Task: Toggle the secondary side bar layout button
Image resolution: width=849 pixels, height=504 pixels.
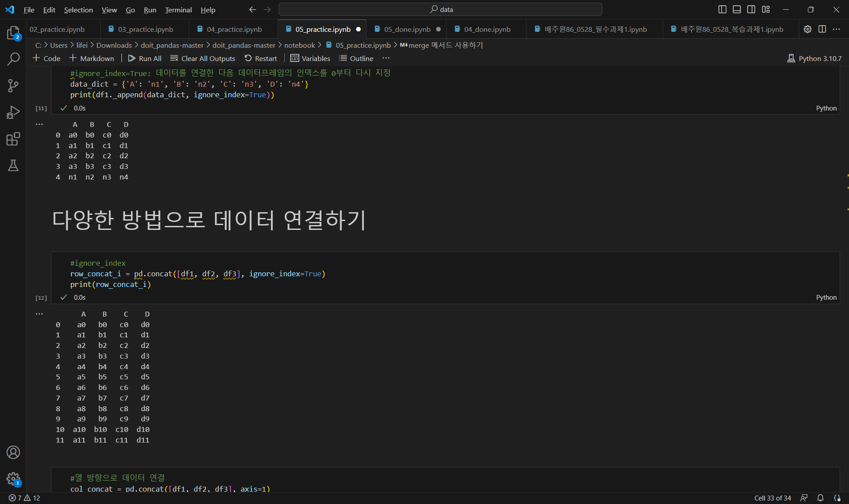Action: tap(751, 9)
